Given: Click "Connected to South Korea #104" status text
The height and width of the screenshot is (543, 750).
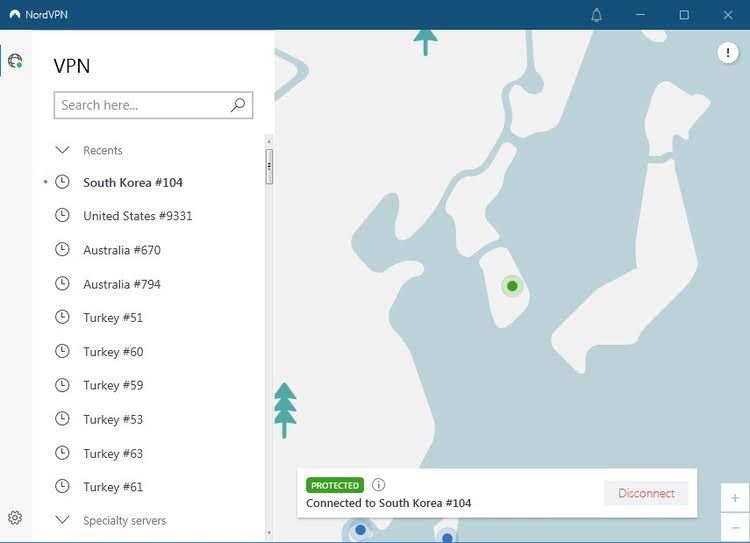Looking at the screenshot, I should 388,503.
